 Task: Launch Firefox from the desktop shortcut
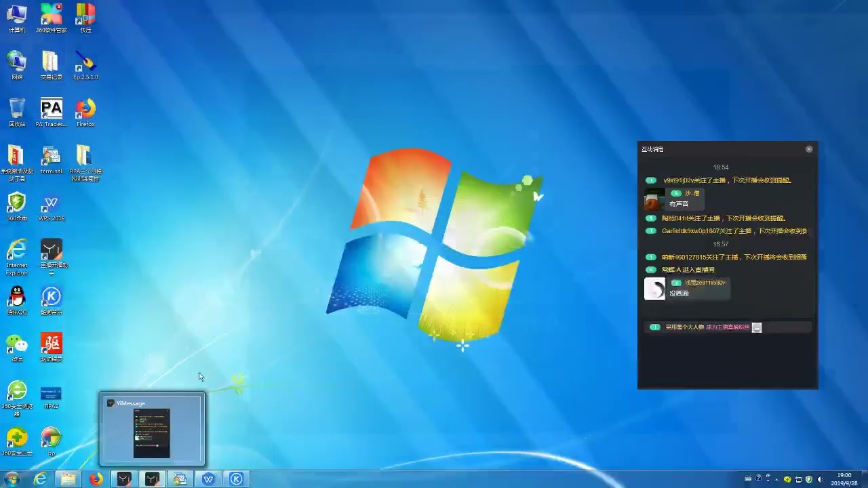click(85, 113)
